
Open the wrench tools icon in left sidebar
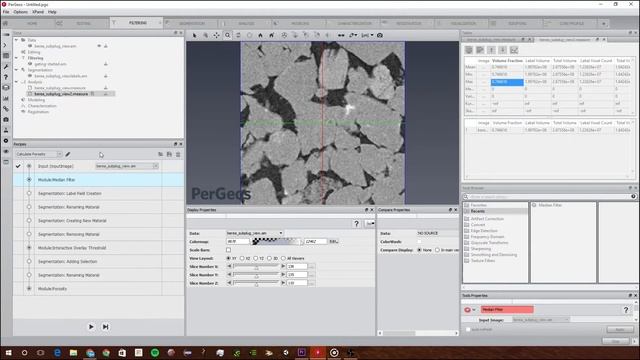[6, 66]
